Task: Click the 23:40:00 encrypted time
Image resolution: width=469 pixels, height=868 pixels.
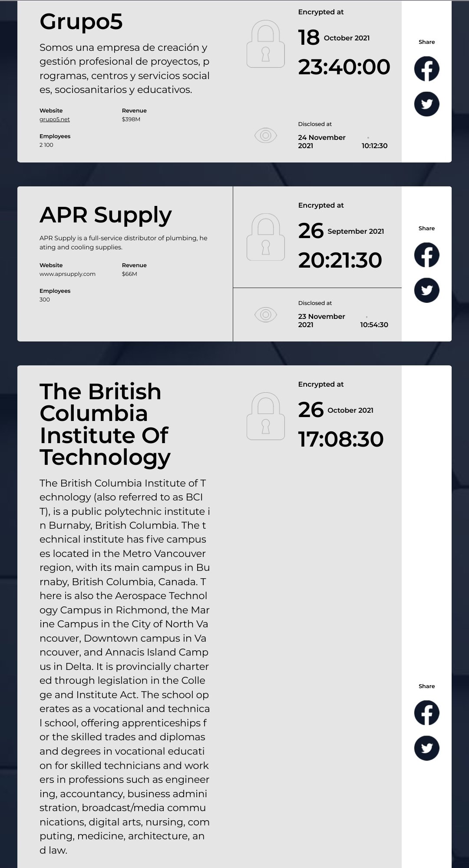Action: (x=344, y=67)
